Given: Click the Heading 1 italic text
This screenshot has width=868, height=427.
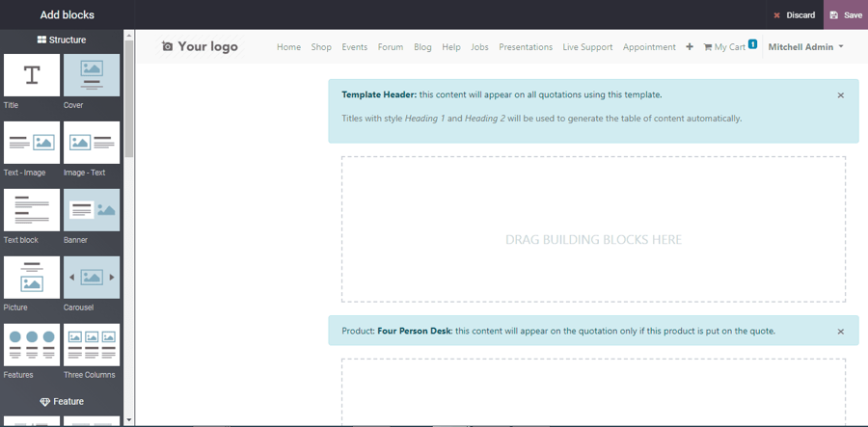Looking at the screenshot, I should tap(425, 119).
